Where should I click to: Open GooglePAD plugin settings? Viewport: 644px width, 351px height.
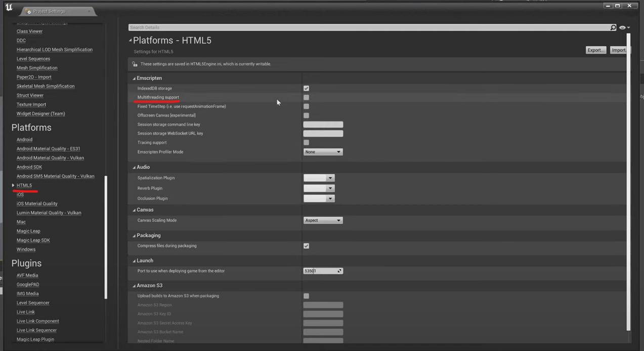(x=28, y=285)
